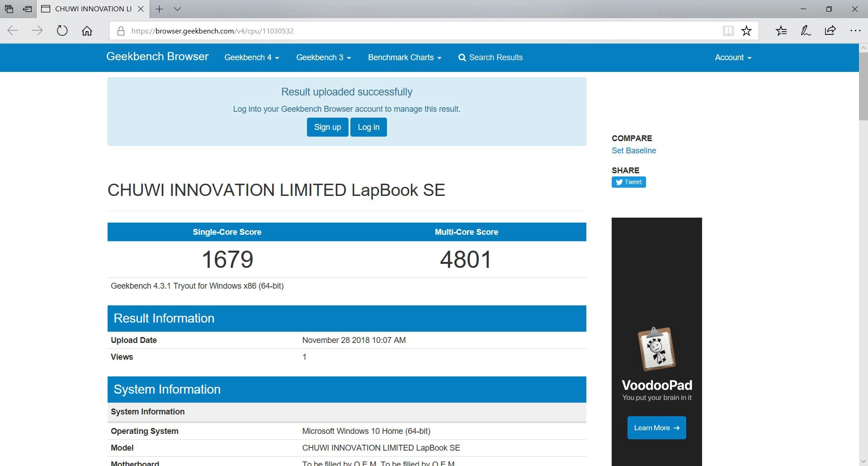Image resolution: width=868 pixels, height=466 pixels.
Task: Click the single-core score 1679
Action: [227, 260]
